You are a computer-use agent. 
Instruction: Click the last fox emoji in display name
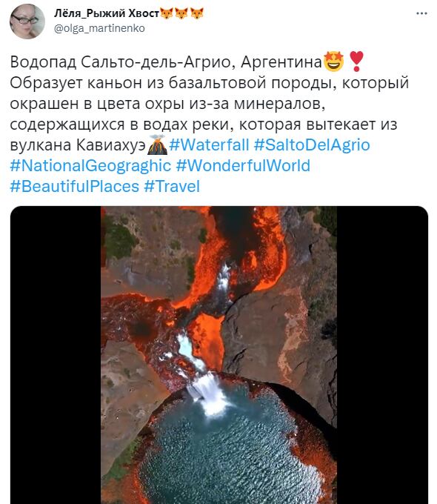pyautogui.click(x=196, y=13)
